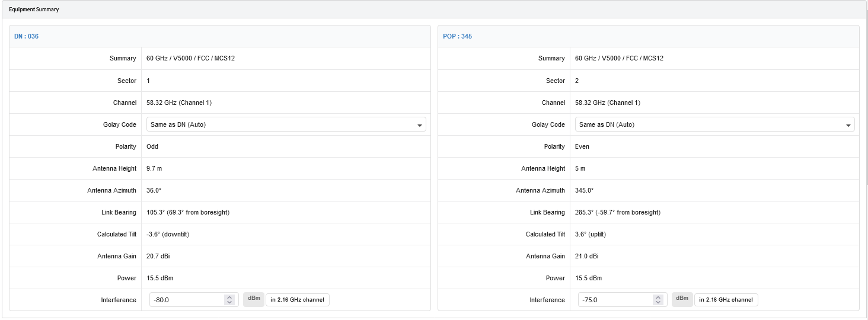Click the DN interference spinner arrows
This screenshot has height=320, width=868.
[x=229, y=300]
